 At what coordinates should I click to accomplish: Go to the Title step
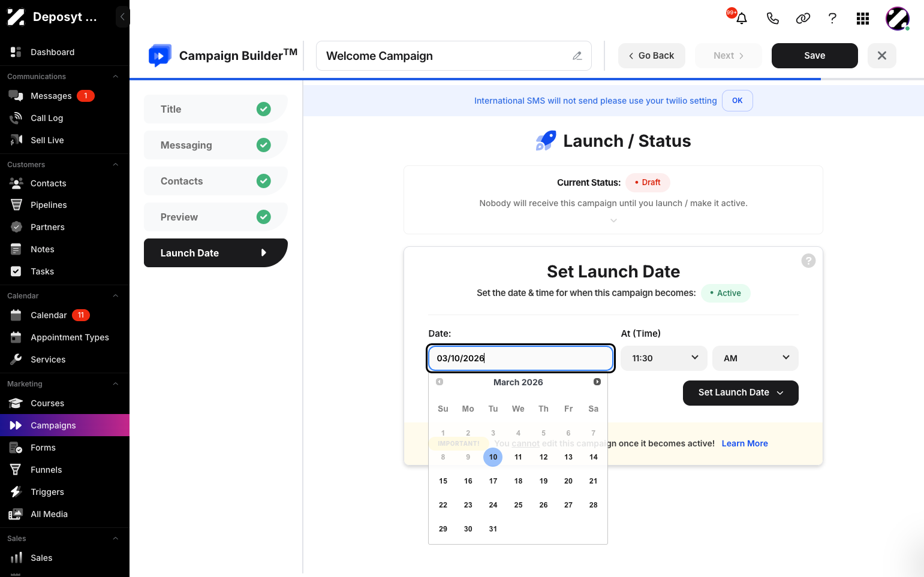216,109
